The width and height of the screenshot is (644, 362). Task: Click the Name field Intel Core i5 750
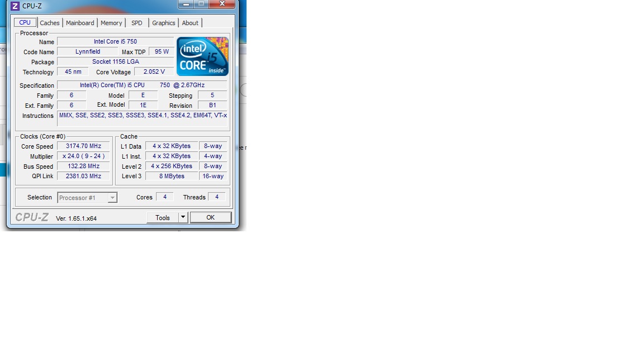click(x=115, y=41)
